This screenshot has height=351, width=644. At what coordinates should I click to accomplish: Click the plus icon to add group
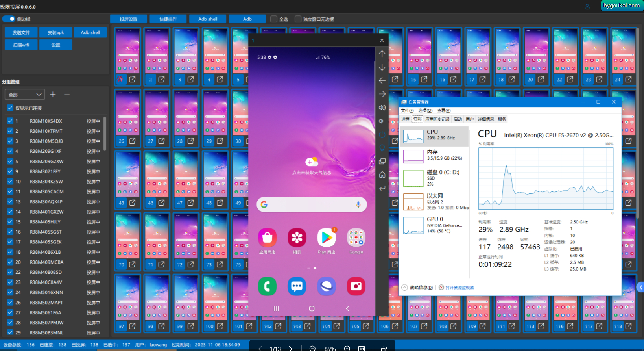(53, 95)
